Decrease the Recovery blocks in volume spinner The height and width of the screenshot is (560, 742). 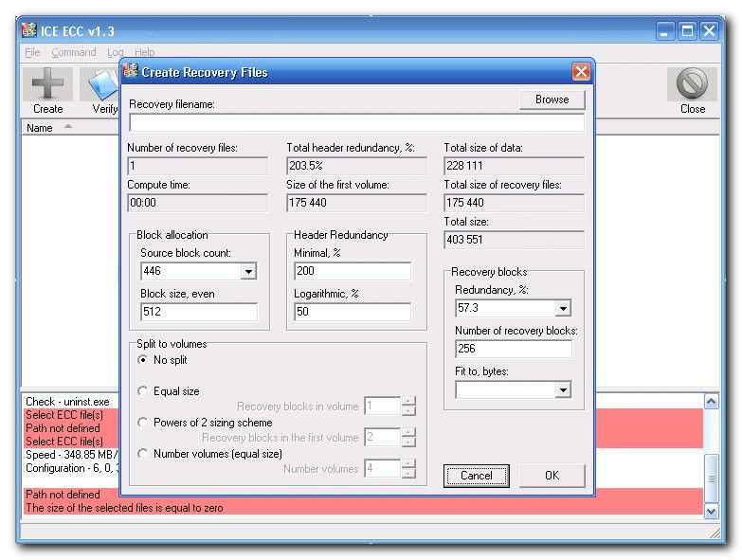click(x=408, y=410)
